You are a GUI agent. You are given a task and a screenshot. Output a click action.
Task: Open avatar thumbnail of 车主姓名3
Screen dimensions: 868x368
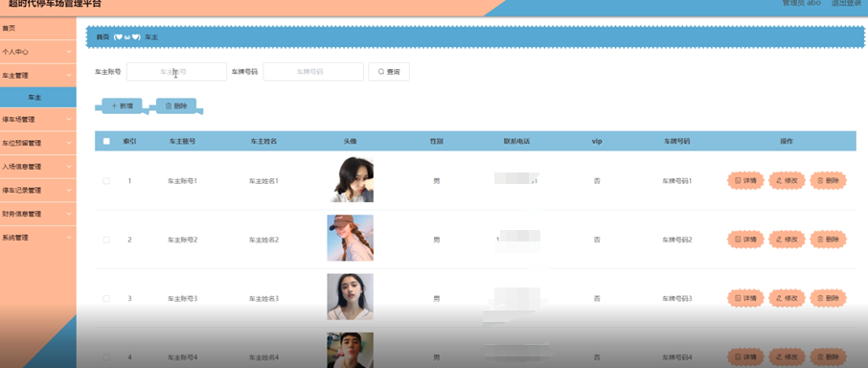[x=350, y=297]
